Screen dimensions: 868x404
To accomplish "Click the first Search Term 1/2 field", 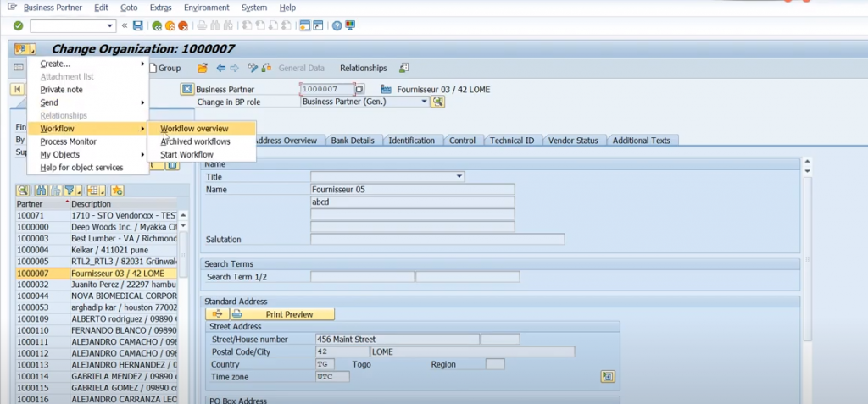I will [363, 277].
